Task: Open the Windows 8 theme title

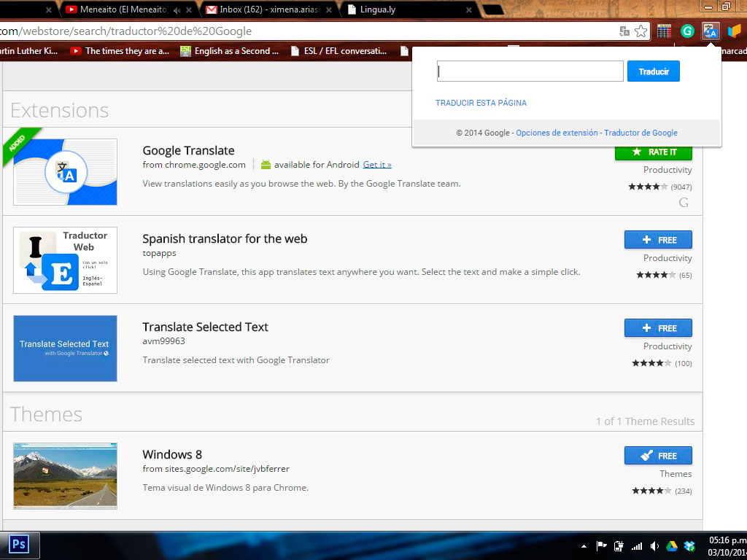Action: tap(172, 454)
